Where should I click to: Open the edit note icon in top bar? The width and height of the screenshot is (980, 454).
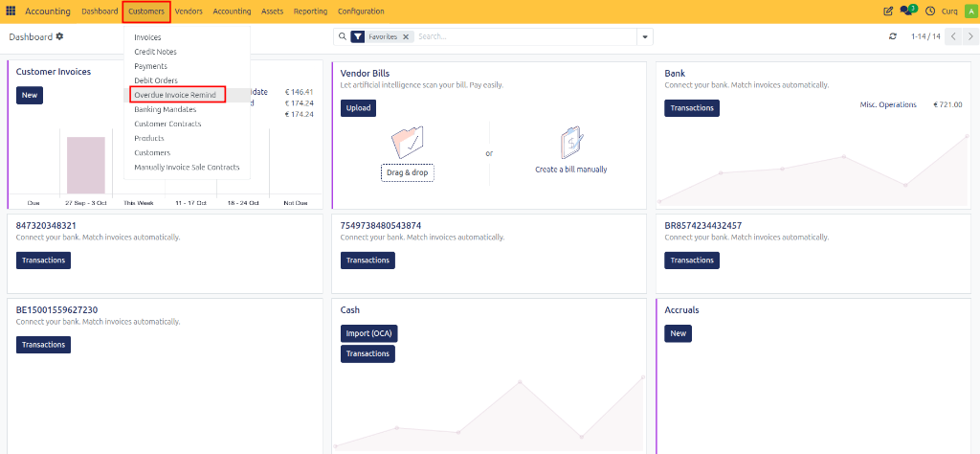887,11
